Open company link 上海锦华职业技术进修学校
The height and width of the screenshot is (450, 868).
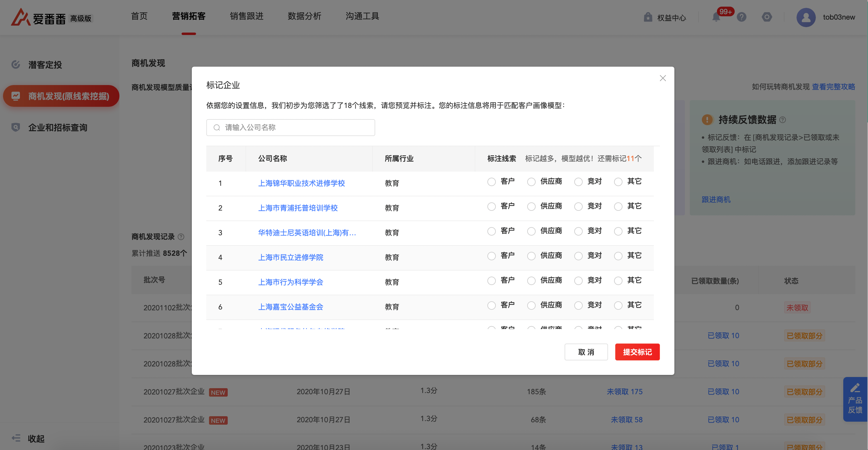coord(301,183)
